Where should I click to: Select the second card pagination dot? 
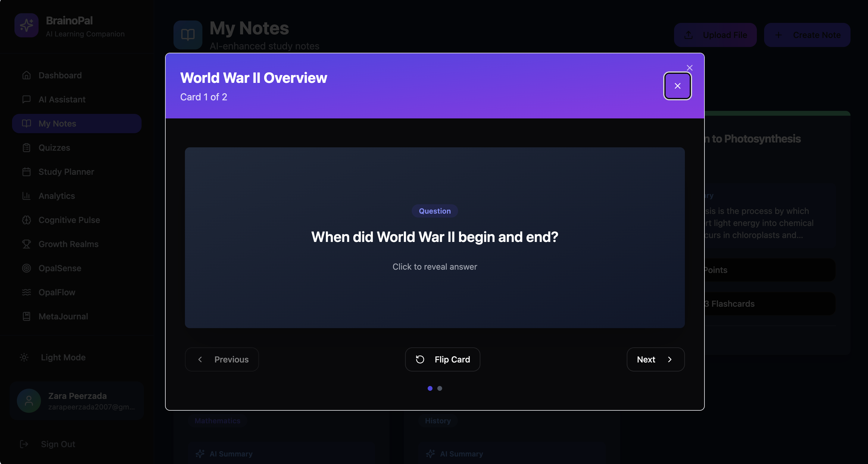440,388
